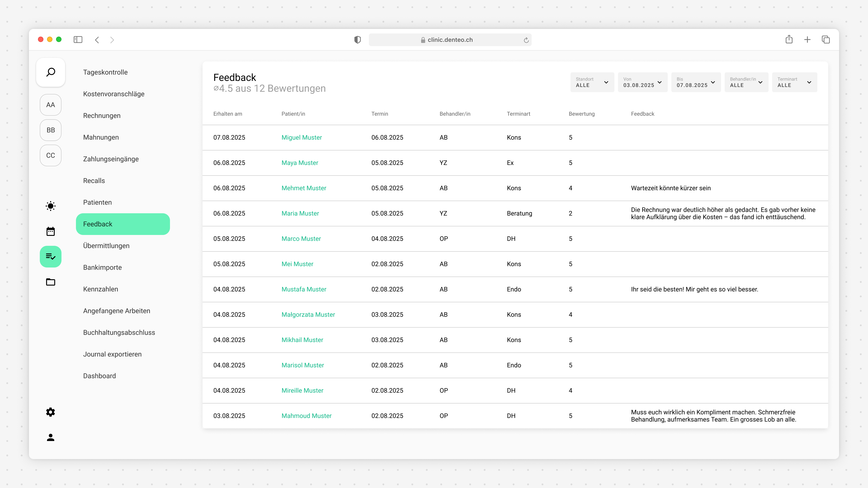
Task: Go to Rechnungen menu item
Action: pyautogui.click(x=102, y=115)
